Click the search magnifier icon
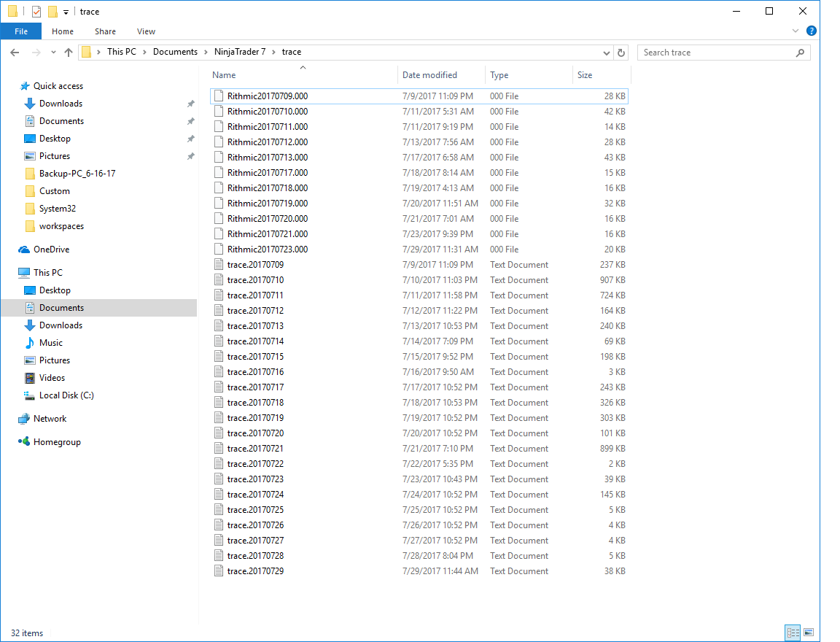The height and width of the screenshot is (642, 840). (801, 53)
